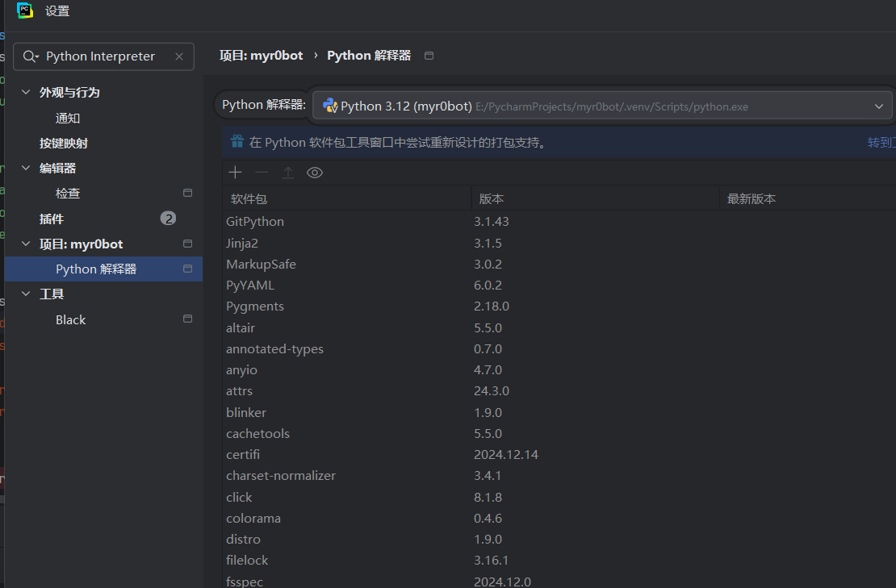Select the colorama package row
896x588 pixels.
[559, 519]
